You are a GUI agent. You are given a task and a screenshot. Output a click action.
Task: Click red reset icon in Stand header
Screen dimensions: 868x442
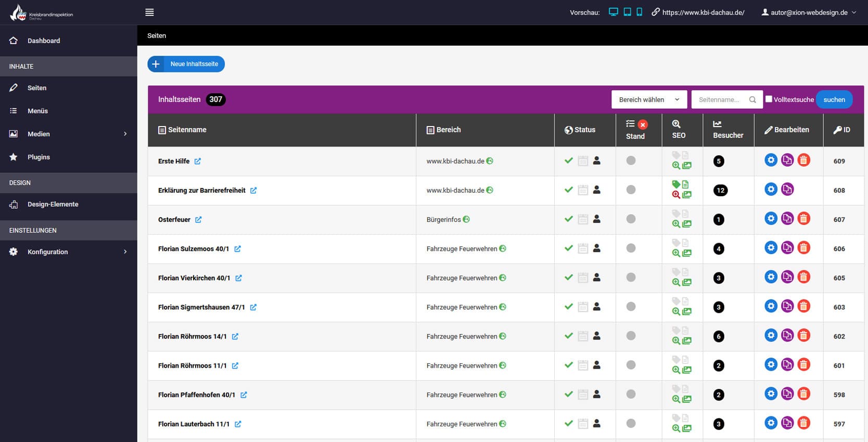click(x=643, y=124)
